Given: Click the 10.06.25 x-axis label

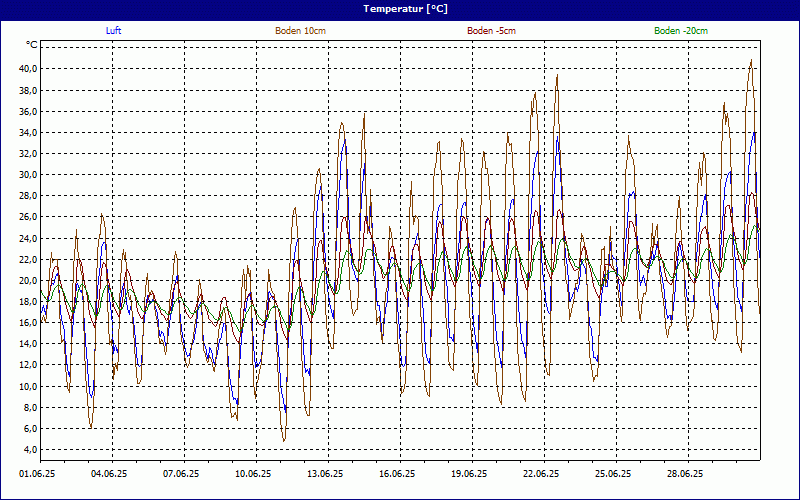Looking at the screenshot, I should [253, 474].
